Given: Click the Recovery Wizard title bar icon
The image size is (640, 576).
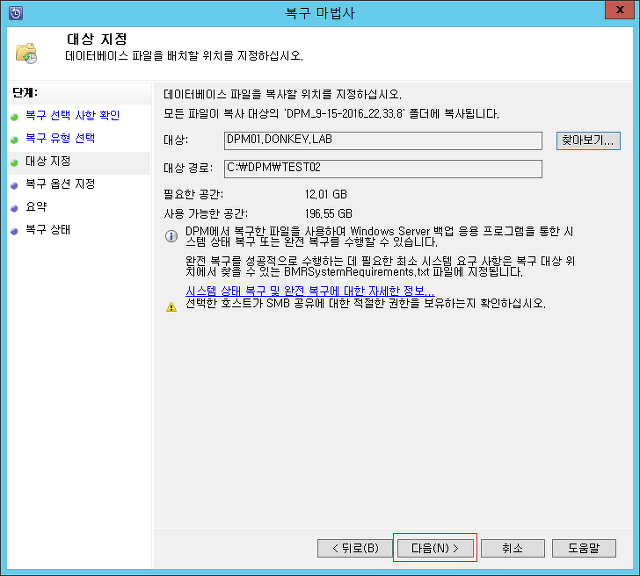Looking at the screenshot, I should [x=16, y=13].
